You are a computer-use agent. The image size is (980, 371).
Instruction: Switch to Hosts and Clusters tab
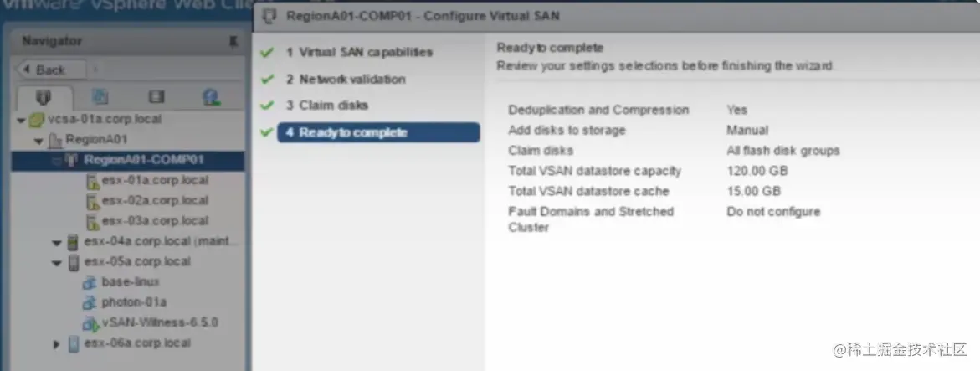coord(44,96)
